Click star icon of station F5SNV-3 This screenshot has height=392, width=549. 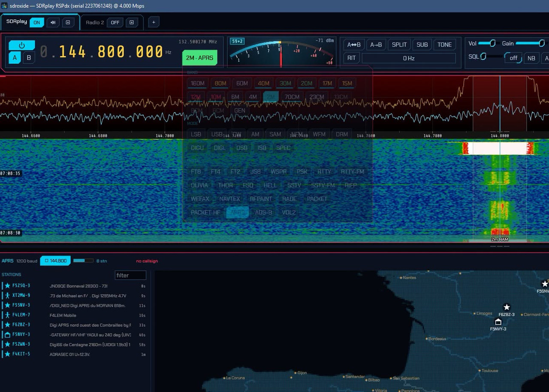pos(7,305)
